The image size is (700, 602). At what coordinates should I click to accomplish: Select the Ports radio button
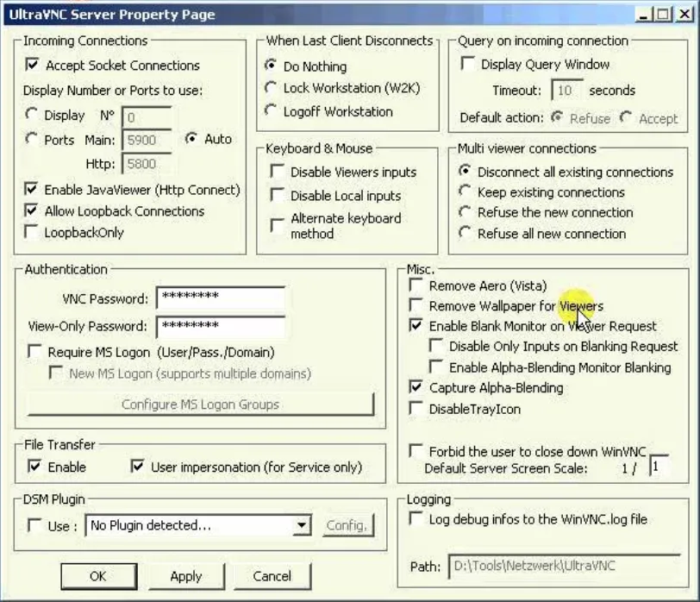pyautogui.click(x=31, y=139)
